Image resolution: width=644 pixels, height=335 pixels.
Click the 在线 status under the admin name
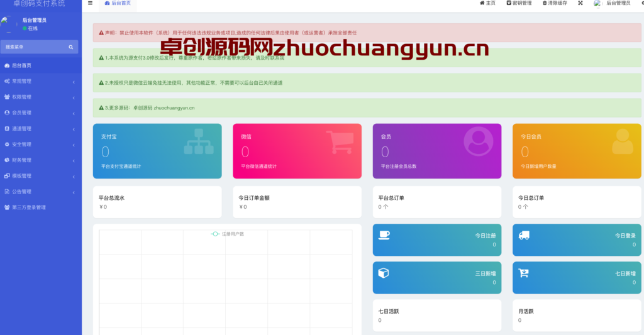pos(30,28)
